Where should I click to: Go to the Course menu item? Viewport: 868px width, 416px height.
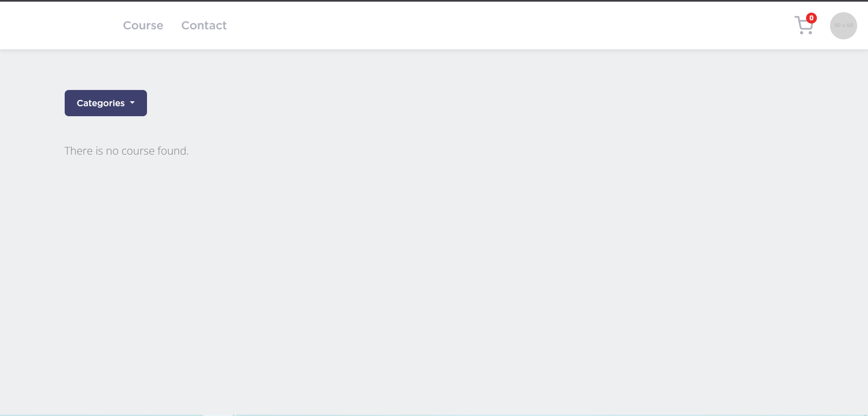(x=143, y=25)
